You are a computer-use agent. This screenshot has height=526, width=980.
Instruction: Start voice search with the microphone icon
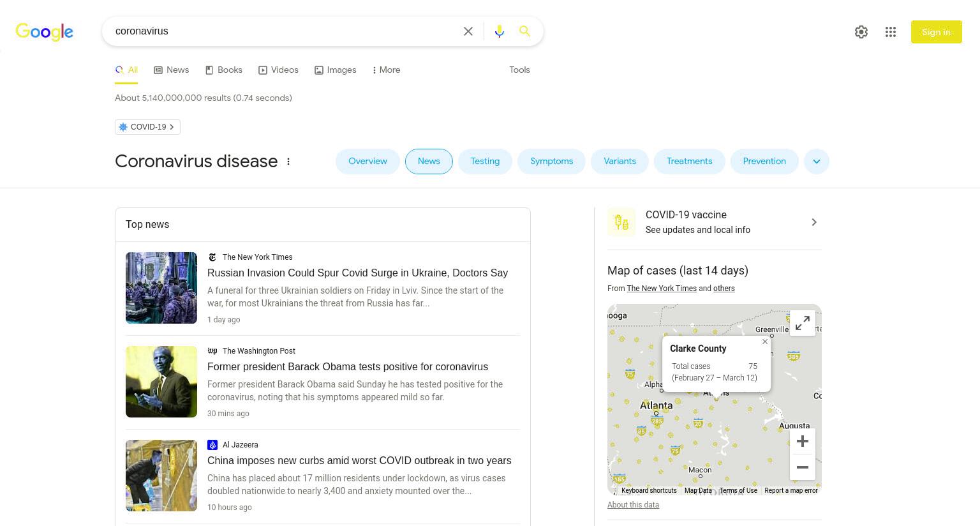pyautogui.click(x=500, y=31)
